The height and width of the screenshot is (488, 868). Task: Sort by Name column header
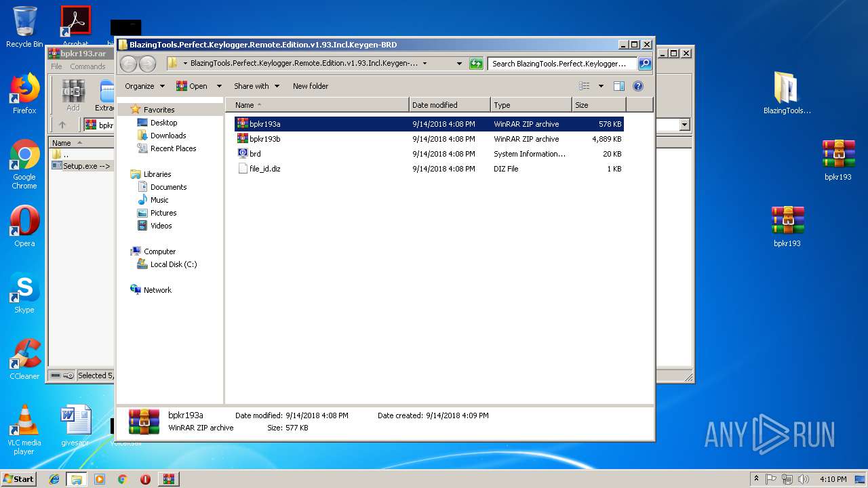pyautogui.click(x=317, y=105)
